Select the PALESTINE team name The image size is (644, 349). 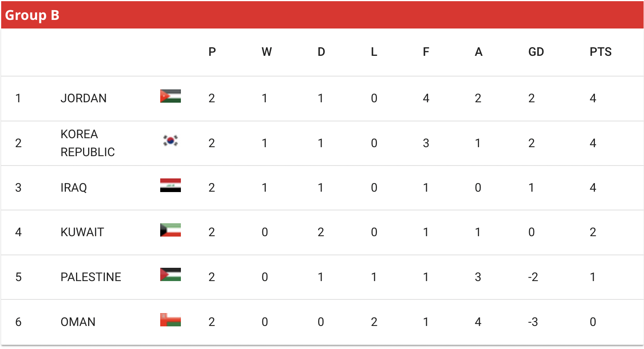[91, 277]
